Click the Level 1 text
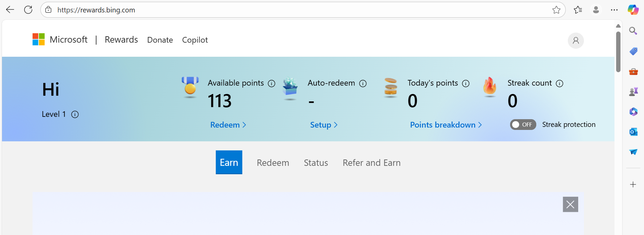 (x=54, y=114)
